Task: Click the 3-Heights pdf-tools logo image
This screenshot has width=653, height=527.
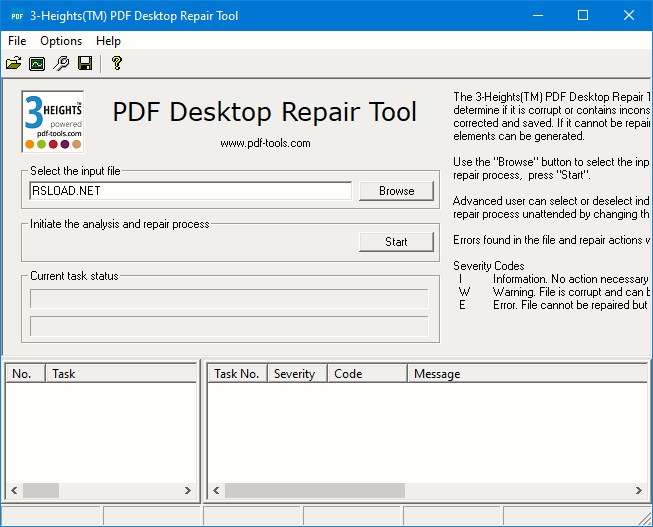Action: pos(53,121)
